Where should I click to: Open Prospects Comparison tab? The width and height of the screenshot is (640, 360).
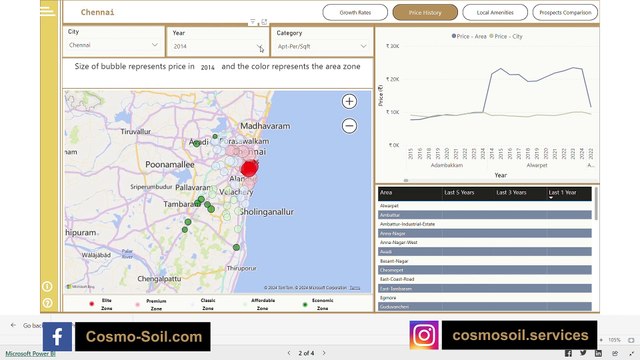click(x=565, y=13)
